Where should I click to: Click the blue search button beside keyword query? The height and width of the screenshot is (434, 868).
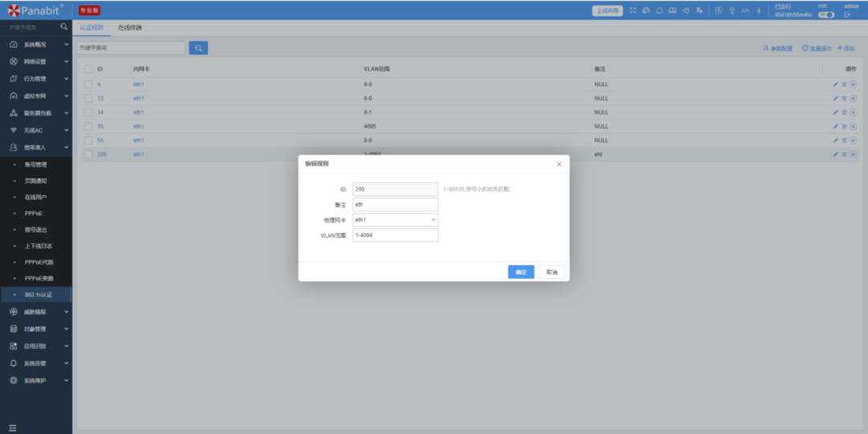(x=199, y=48)
